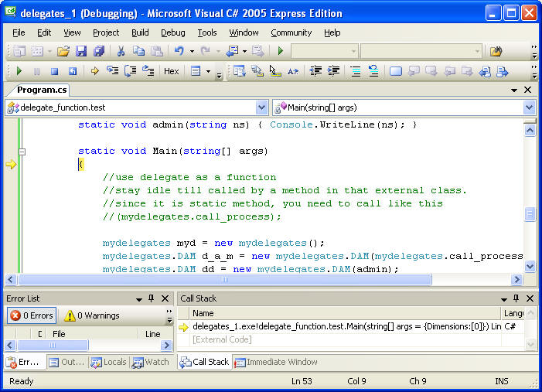This screenshot has width=542, height=392.
Task: Toggle the 0 Errors filter
Action: click(x=32, y=315)
